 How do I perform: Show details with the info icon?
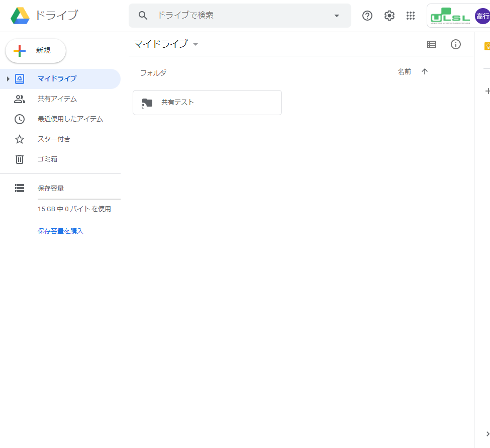point(456,44)
